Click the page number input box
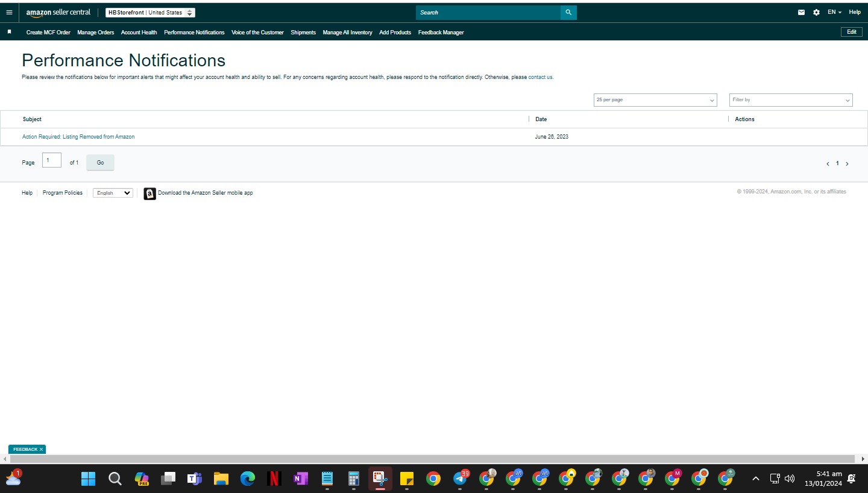Screen dimensions: 868x493 tap(52, 160)
